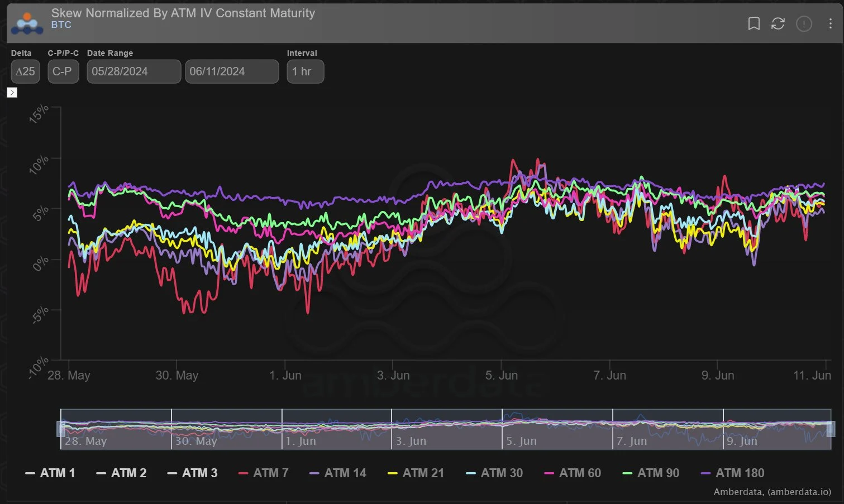Hide the ATM 60 legend series
844x504 pixels.
(x=573, y=473)
